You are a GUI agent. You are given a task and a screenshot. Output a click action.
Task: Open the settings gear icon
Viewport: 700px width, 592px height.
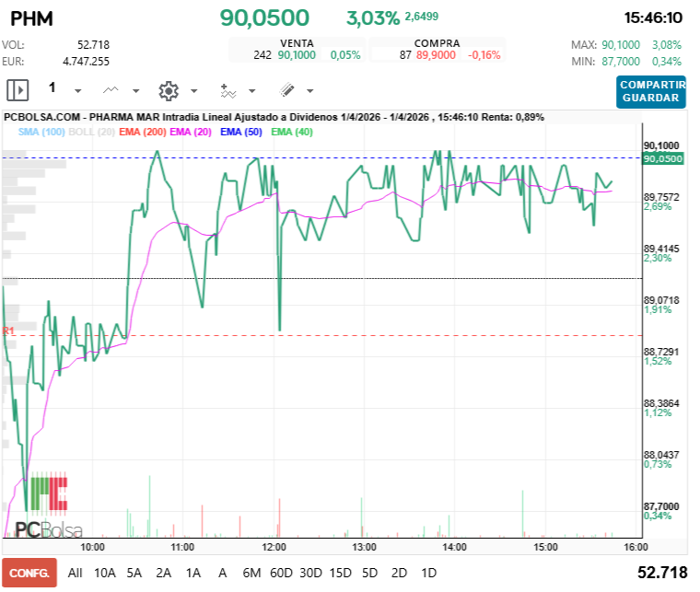point(169,90)
